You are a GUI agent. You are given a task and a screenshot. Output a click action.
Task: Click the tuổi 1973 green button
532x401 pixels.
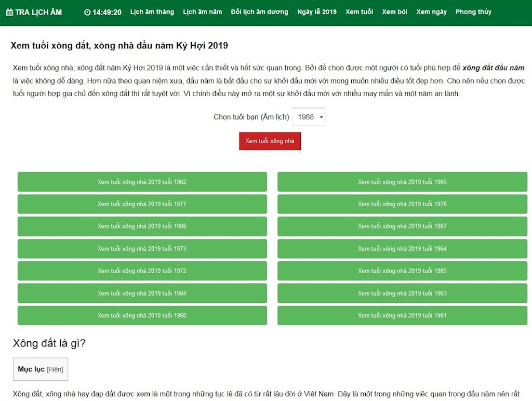coord(142,248)
